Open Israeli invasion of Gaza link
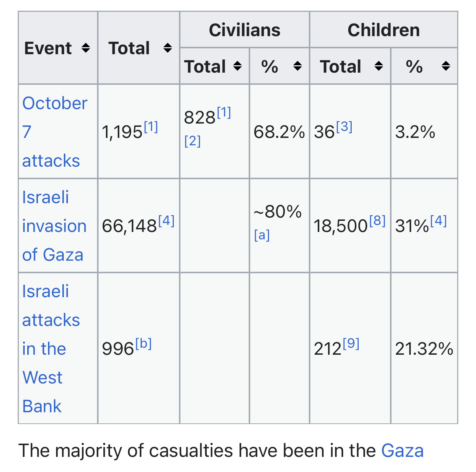This screenshot has width=476, height=472. point(54,226)
